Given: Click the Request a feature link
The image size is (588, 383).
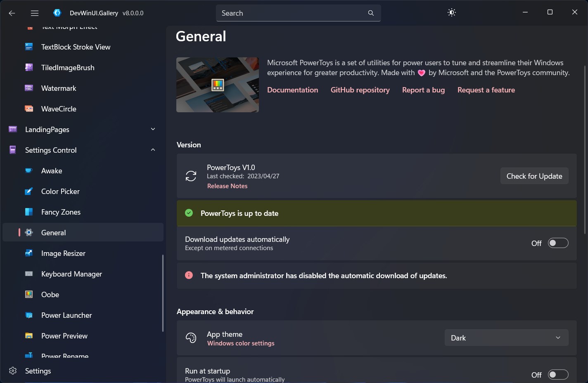Looking at the screenshot, I should (486, 90).
